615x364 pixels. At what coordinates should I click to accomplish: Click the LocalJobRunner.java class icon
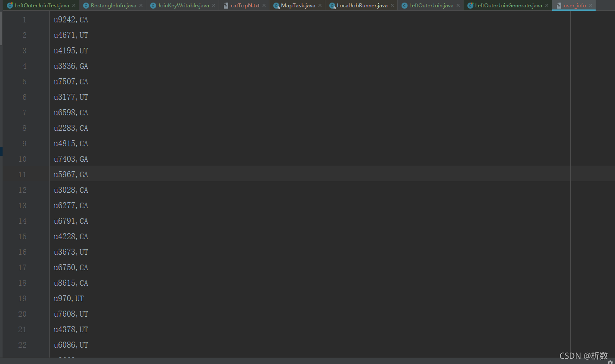click(332, 6)
